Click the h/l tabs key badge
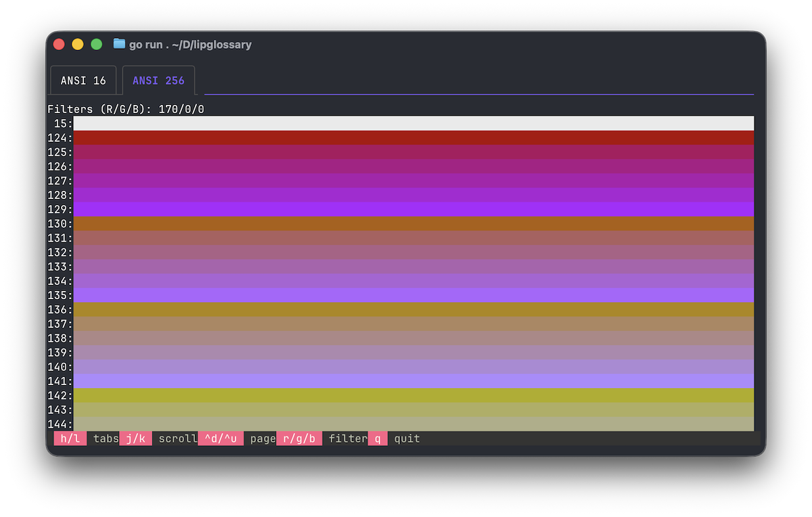Screen dimensions: 812x517 click(70, 439)
